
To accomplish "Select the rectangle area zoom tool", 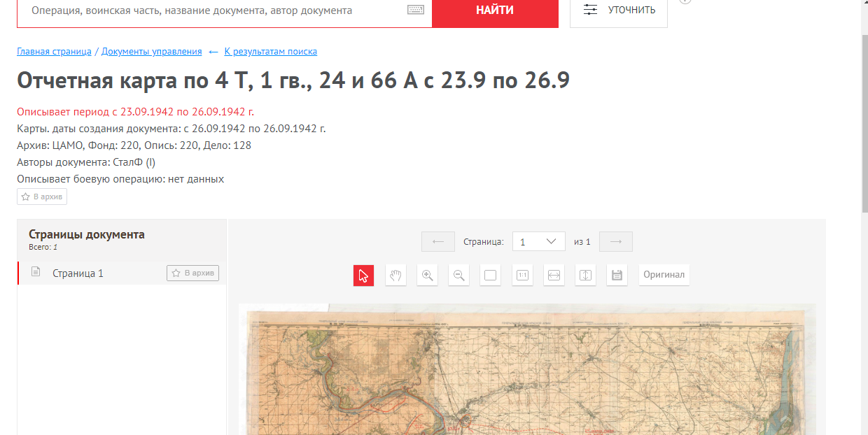I will pyautogui.click(x=491, y=276).
